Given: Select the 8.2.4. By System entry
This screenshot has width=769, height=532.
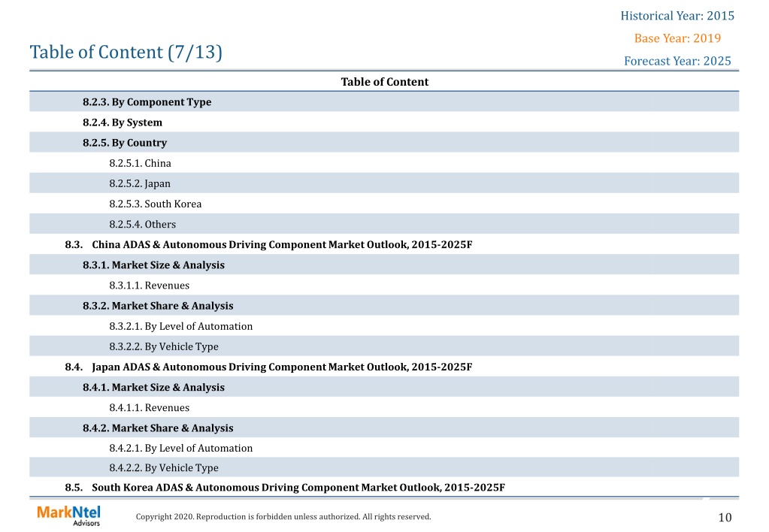Looking at the screenshot, I should point(122,122).
